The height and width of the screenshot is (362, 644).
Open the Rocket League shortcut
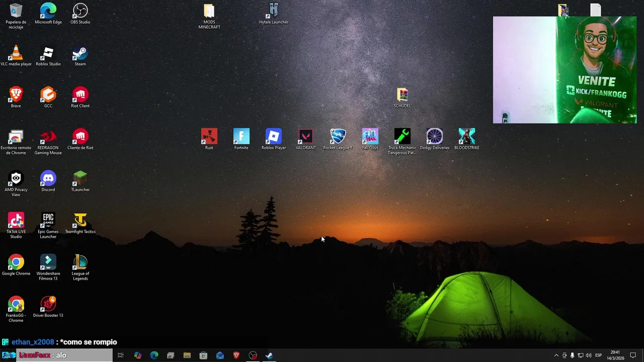coord(338,139)
